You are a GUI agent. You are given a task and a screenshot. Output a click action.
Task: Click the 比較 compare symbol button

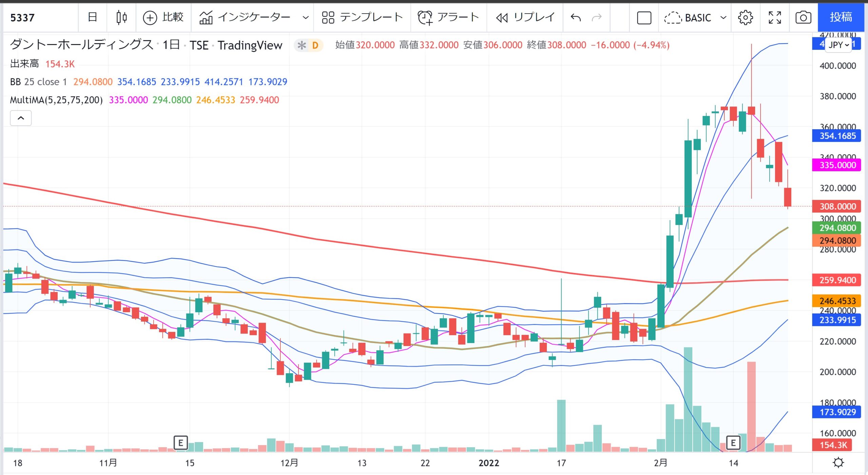pos(164,18)
